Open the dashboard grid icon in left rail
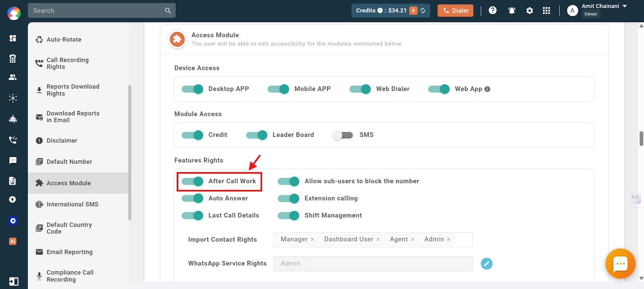Viewport: 644px width, 289px height. pyautogui.click(x=13, y=38)
